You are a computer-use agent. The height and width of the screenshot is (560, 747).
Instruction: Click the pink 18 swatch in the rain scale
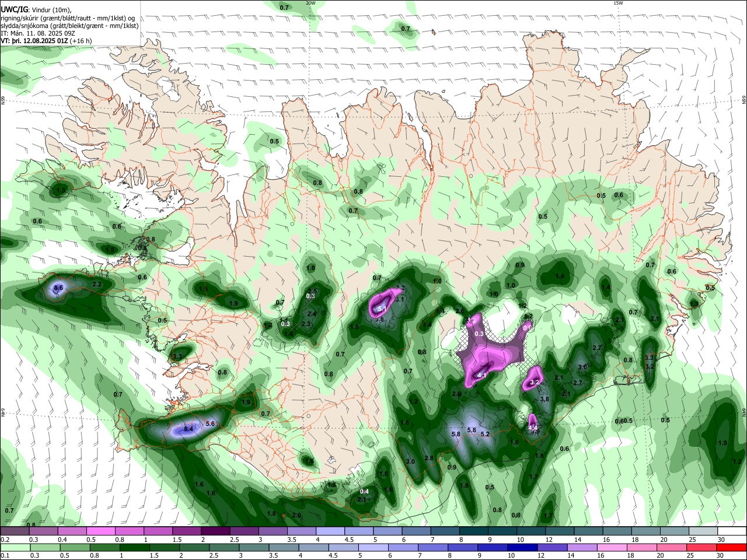click(x=641, y=547)
